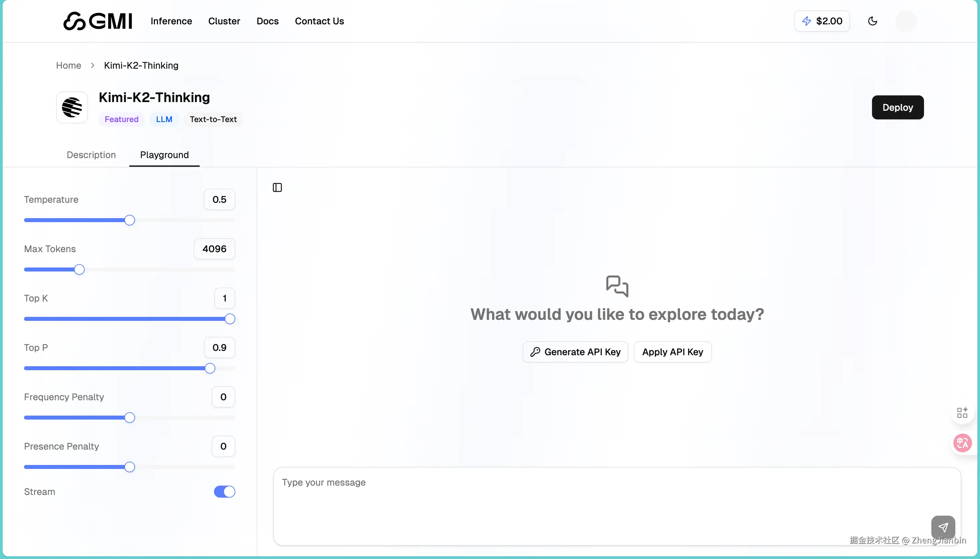The image size is (980, 559).
Task: Collapse the sidebar panel icon
Action: tap(277, 187)
